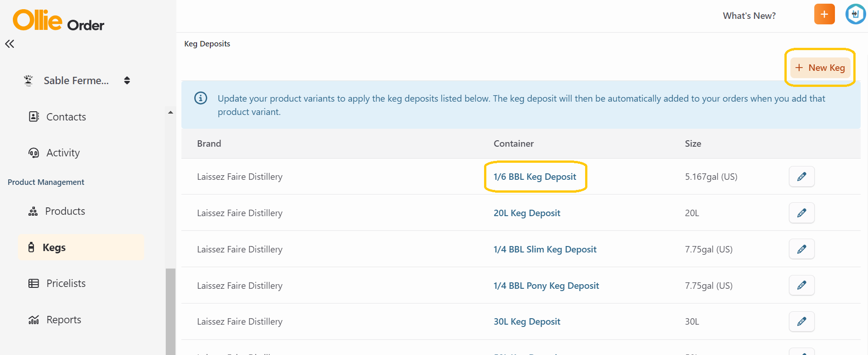The width and height of the screenshot is (868, 355).
Task: Click the Pricelists table icon
Action: 34,283
